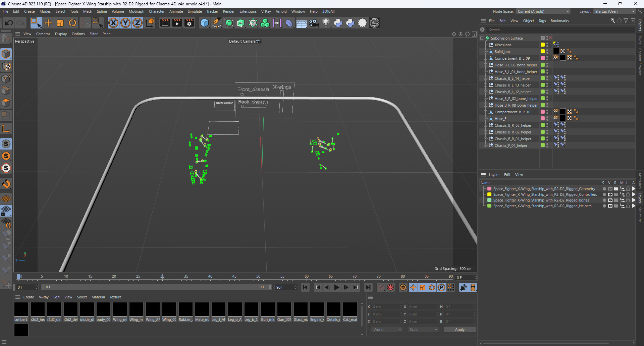Screen dimensions: 644x346
Task: Open the Node Space dropdown
Action: point(543,11)
